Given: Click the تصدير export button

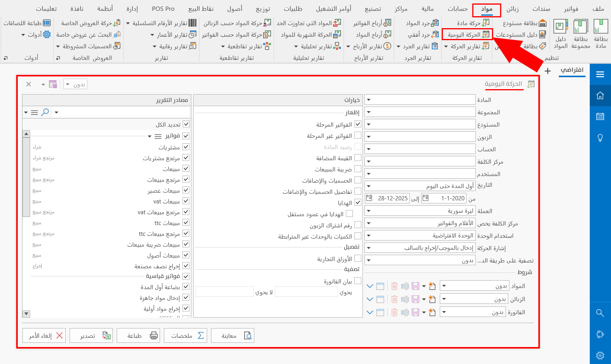Looking at the screenshot, I should [91, 335].
